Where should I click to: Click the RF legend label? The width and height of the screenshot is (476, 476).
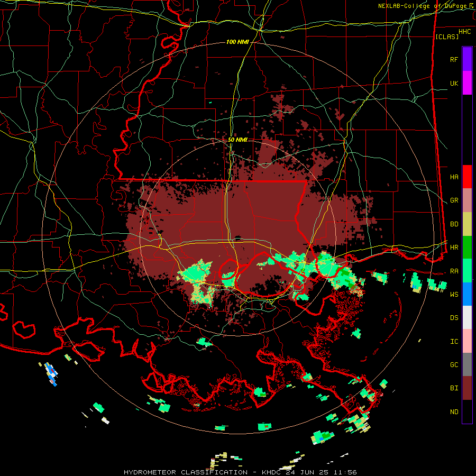coord(454,59)
